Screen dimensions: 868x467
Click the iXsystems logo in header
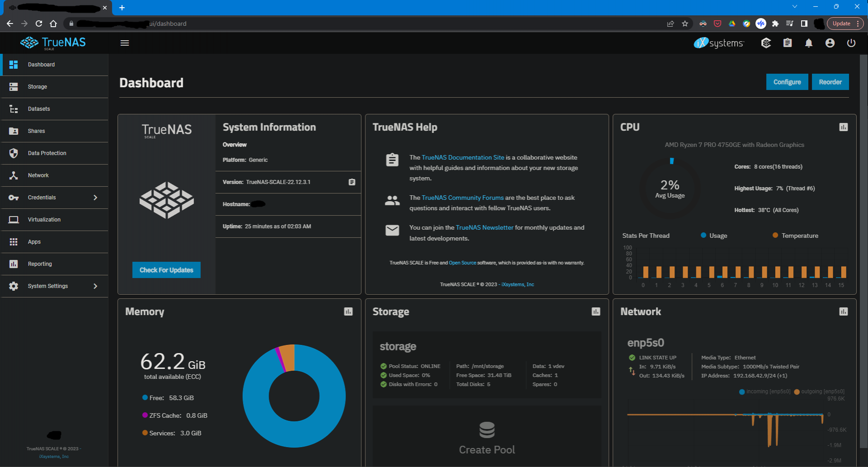[x=719, y=43]
